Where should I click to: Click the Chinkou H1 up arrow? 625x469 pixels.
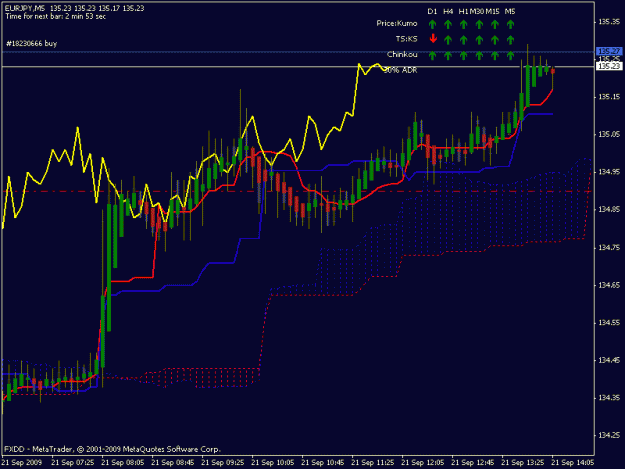coord(464,55)
